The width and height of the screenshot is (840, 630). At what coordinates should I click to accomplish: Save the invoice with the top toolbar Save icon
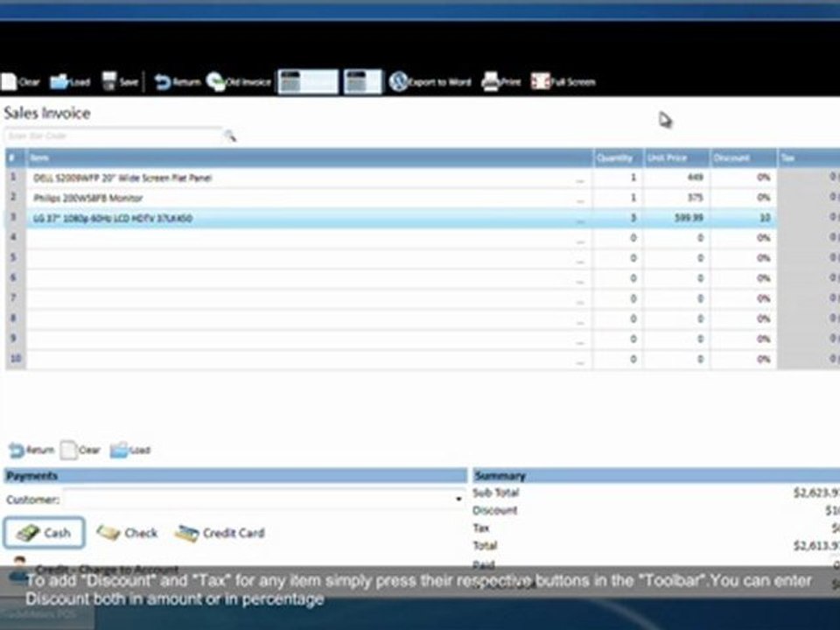121,82
